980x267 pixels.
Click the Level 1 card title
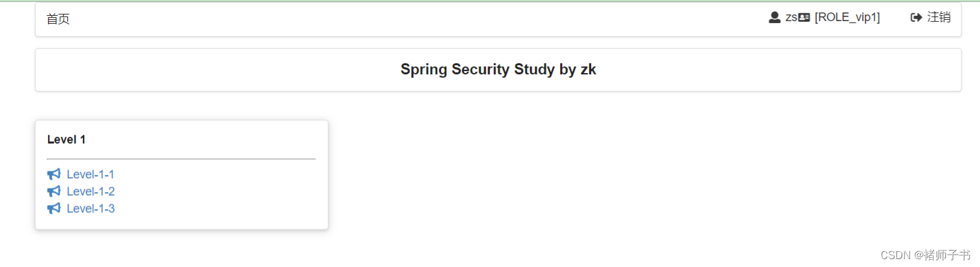66,139
